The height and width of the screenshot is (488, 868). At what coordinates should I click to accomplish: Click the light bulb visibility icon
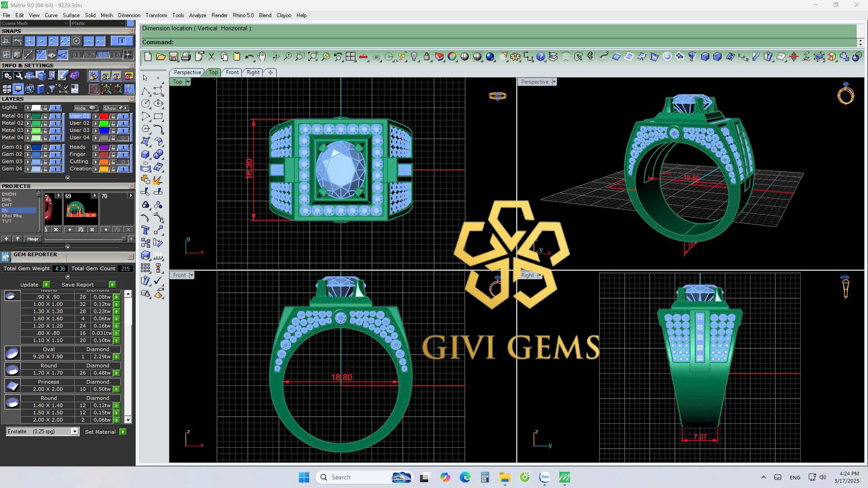[414, 56]
